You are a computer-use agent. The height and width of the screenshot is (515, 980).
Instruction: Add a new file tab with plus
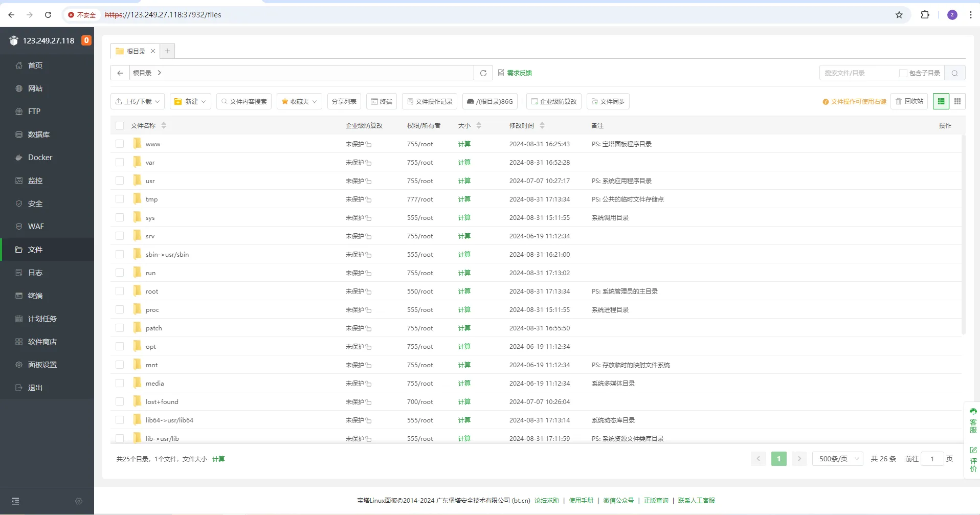[x=167, y=51]
